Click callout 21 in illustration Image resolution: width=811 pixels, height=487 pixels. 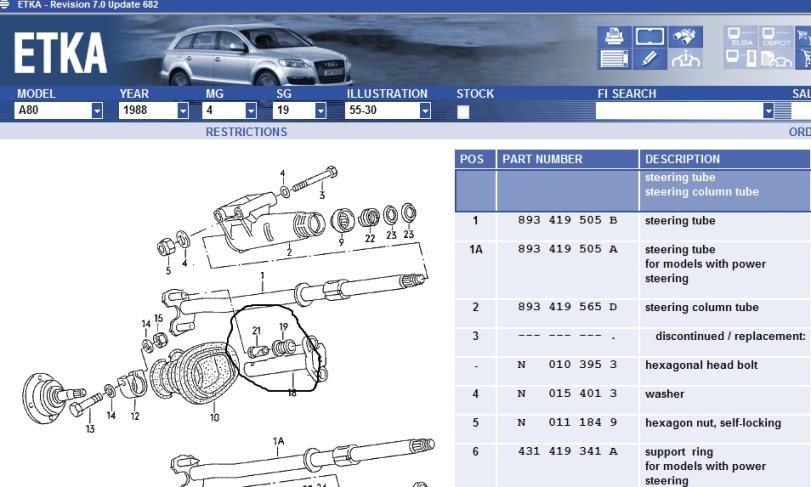tap(256, 330)
